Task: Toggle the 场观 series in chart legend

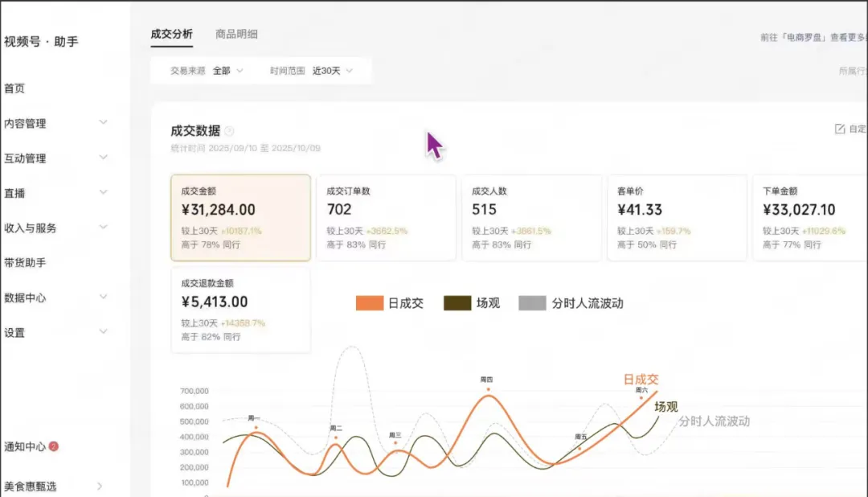Action: 470,303
